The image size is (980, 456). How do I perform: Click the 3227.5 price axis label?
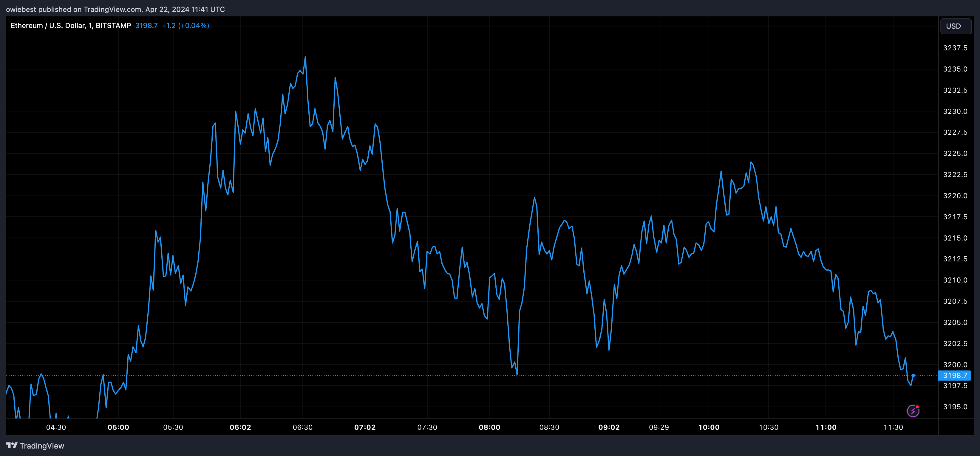(x=955, y=132)
